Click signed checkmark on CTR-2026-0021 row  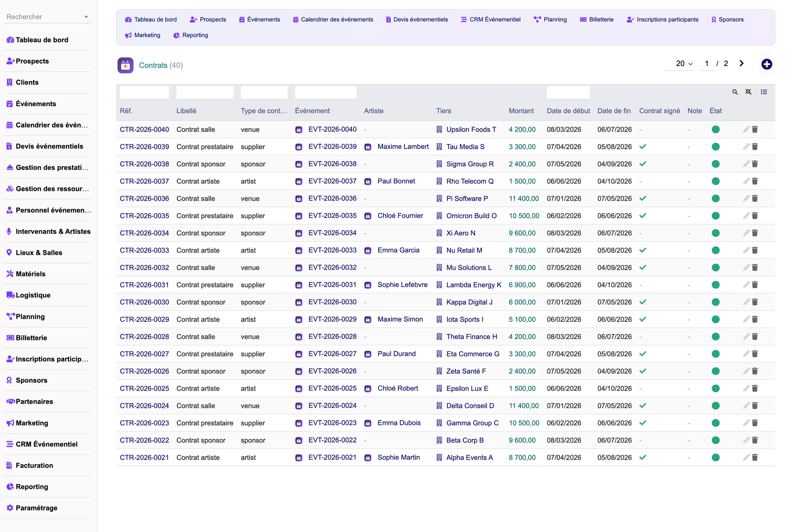(643, 458)
